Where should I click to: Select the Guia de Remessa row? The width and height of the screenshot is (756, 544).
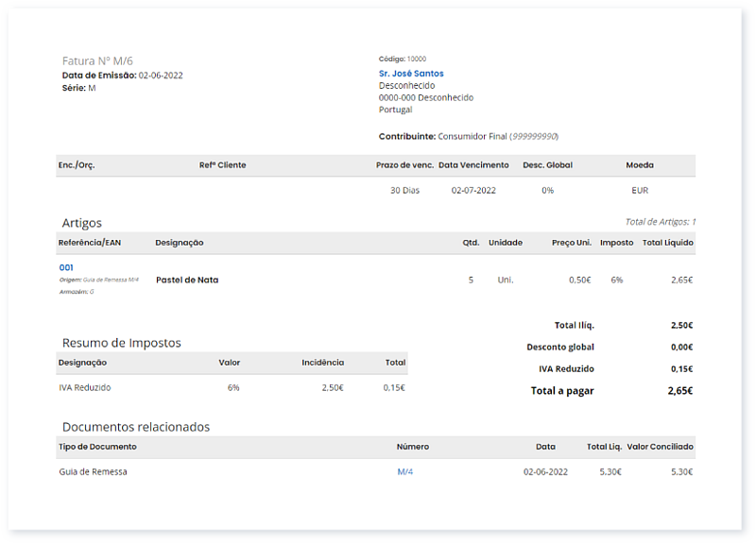pos(93,471)
